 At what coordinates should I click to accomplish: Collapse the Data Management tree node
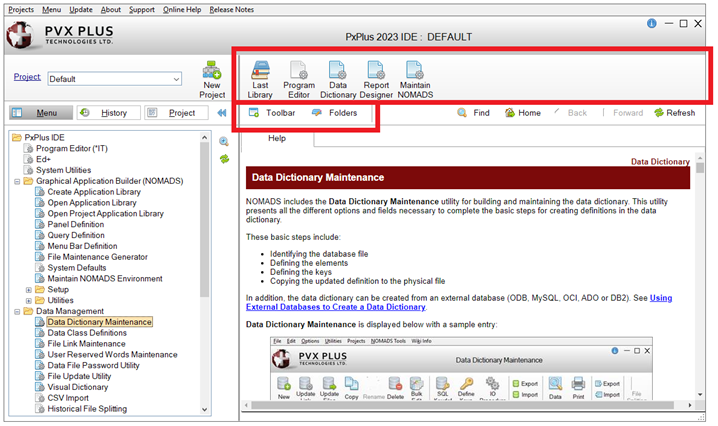[16, 311]
